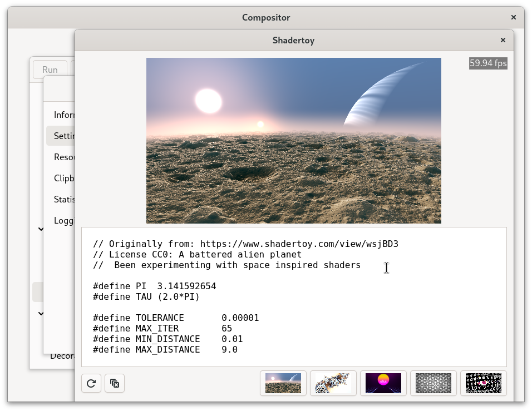Image resolution: width=532 pixels, height=411 pixels.
Task: Open the Logging sidebar item
Action: coord(63,220)
